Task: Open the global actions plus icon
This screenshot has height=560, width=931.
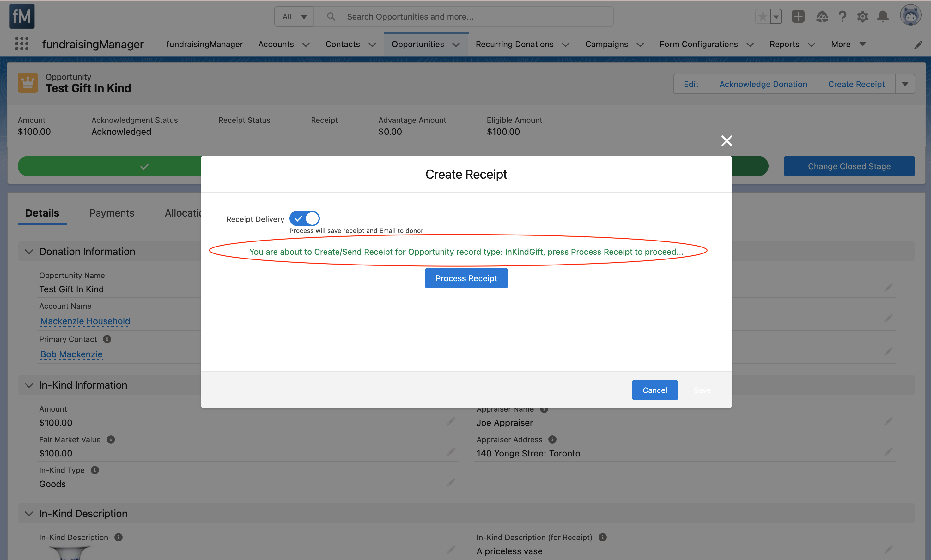Action: pos(798,17)
